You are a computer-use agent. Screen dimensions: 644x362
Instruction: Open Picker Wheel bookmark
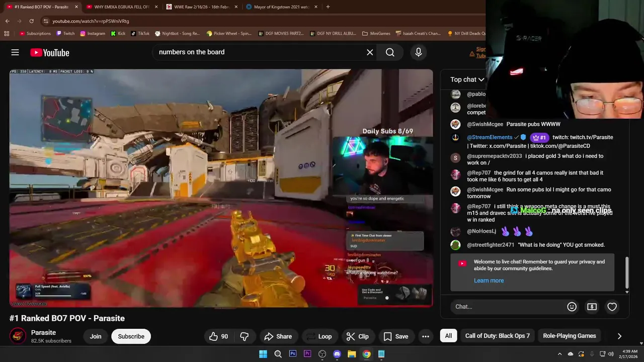click(x=229, y=34)
